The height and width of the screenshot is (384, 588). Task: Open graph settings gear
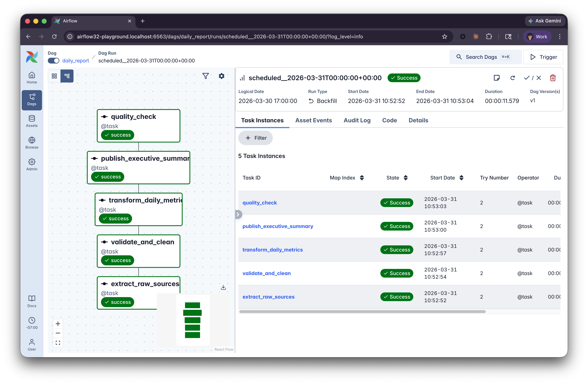(x=222, y=76)
